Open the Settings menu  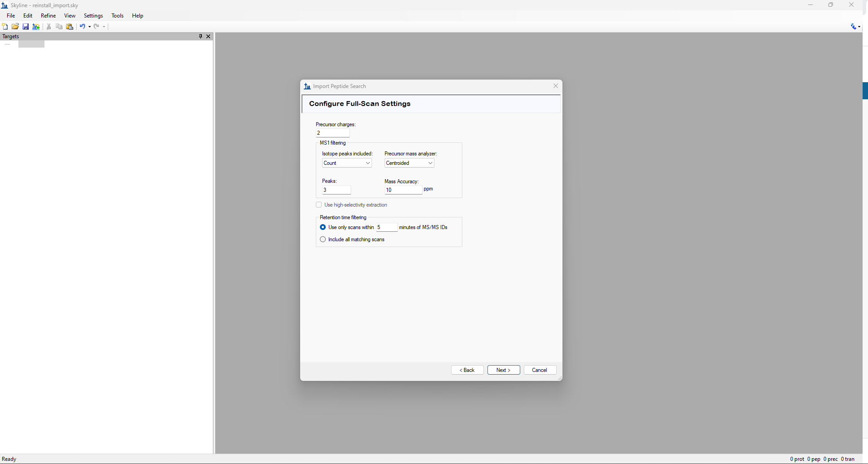pyautogui.click(x=93, y=16)
